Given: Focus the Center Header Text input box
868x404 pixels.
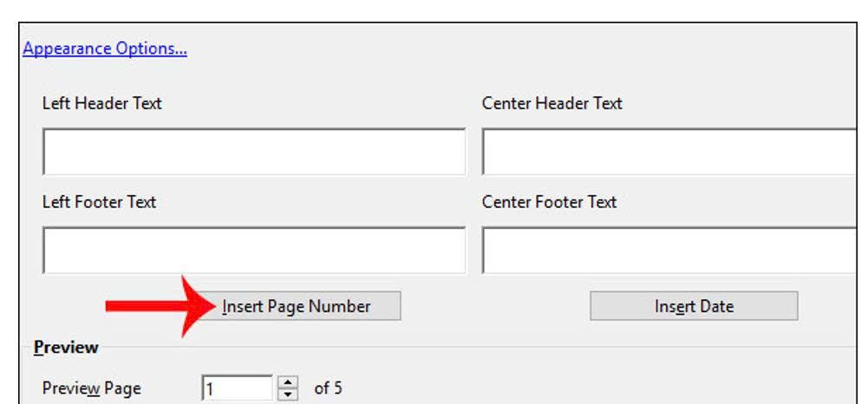Looking at the screenshot, I should coord(669,152).
